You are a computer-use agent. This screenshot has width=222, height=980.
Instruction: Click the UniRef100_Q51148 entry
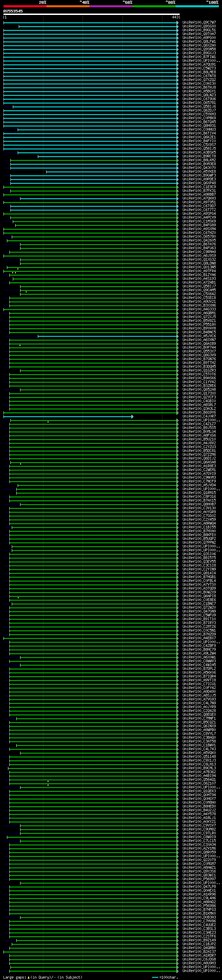point(199,756)
